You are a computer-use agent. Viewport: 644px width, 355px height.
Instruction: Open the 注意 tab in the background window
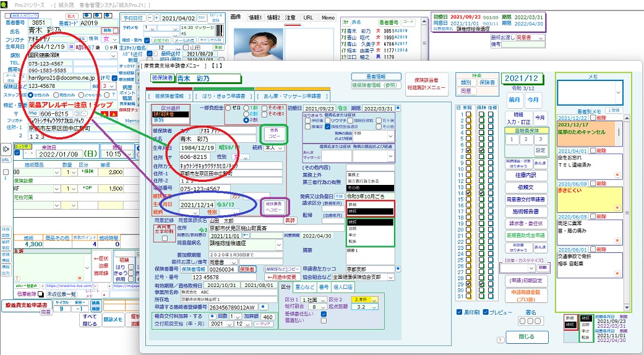click(290, 18)
